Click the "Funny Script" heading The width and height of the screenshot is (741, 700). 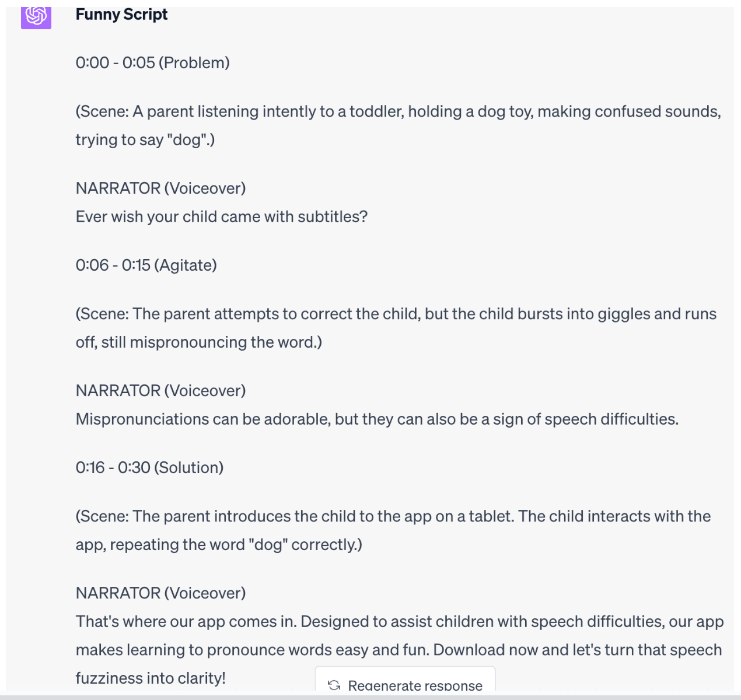pyautogui.click(x=121, y=15)
